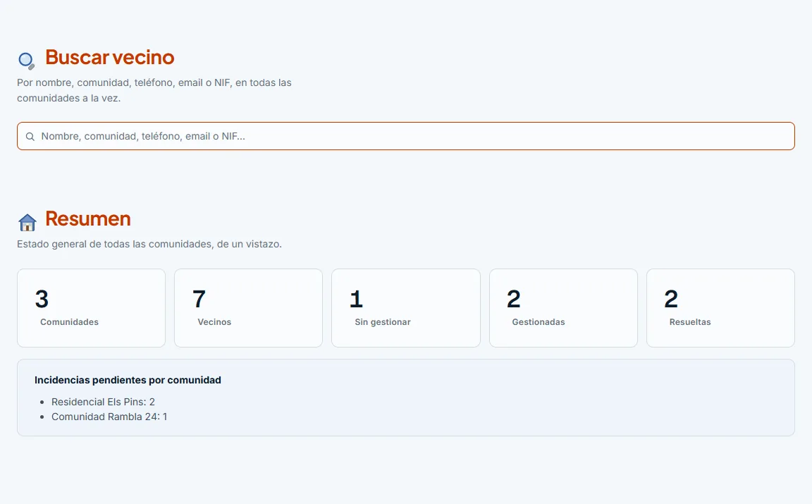Open the Vecinos summary card

(249, 307)
